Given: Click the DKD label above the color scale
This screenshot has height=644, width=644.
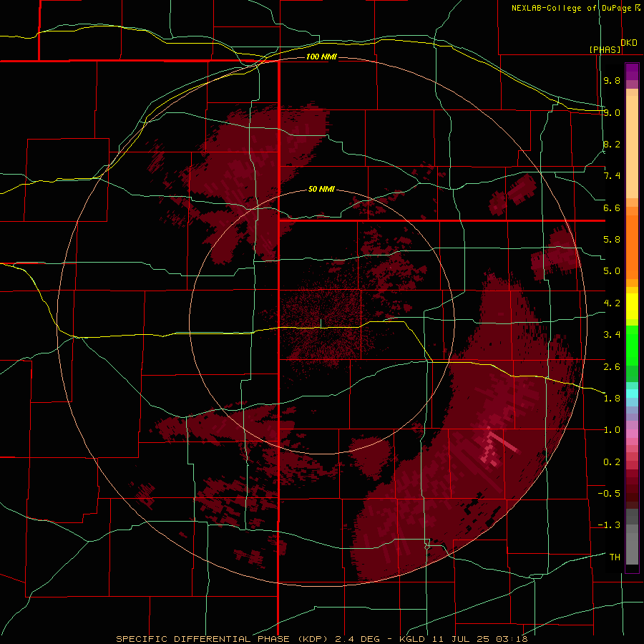Looking at the screenshot, I should click(629, 43).
